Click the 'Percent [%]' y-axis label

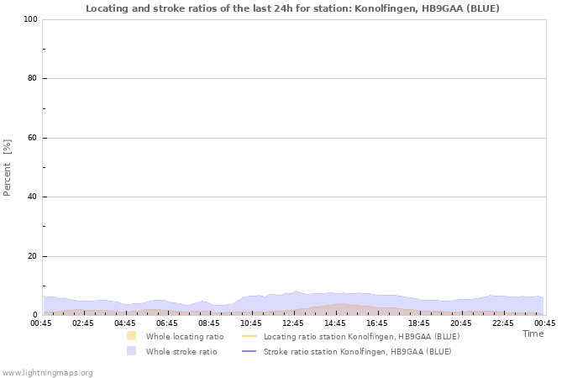tap(8, 168)
